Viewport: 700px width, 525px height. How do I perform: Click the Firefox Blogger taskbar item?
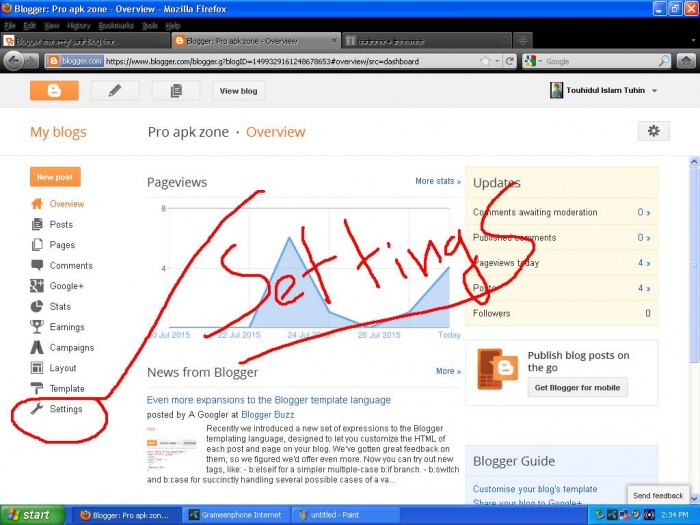coord(126,515)
